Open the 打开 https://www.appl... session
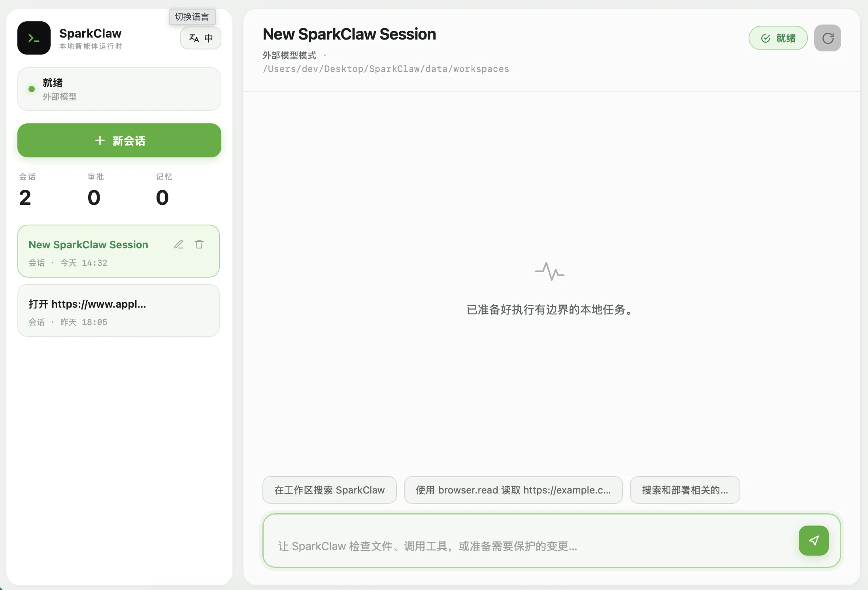Viewport: 868px width, 590px height. 119,310
